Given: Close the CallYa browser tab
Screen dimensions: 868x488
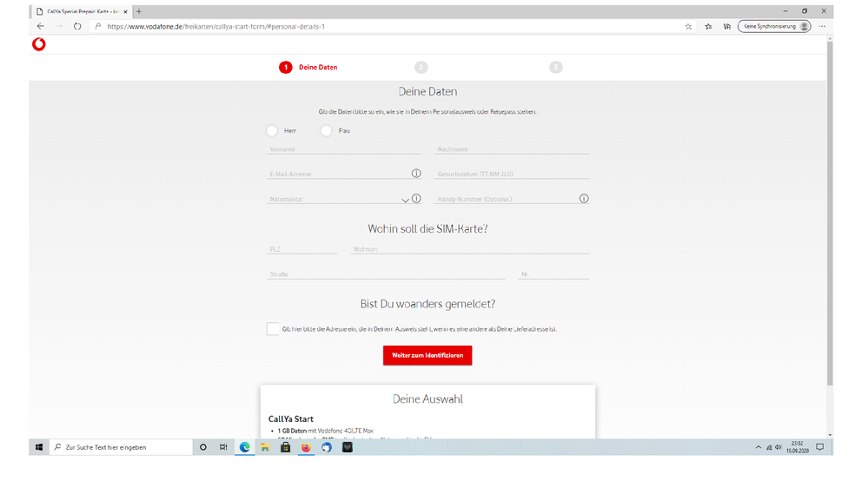Looking at the screenshot, I should (126, 11).
